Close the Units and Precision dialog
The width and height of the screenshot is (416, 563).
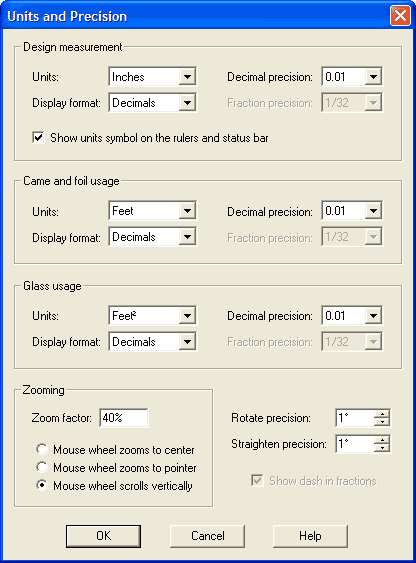[x=400, y=16]
